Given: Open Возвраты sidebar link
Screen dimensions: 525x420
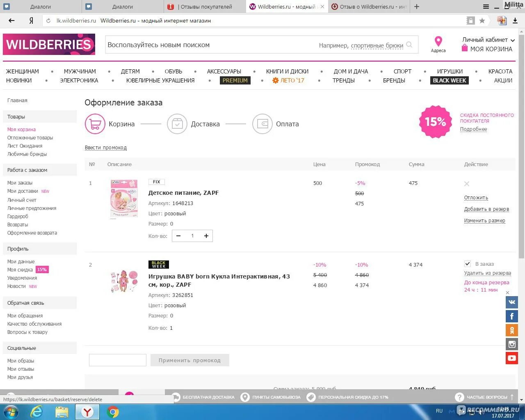Looking at the screenshot, I should [x=18, y=225].
